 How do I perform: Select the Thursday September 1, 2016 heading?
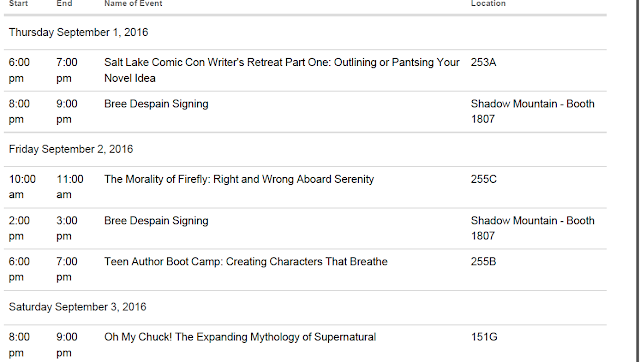(x=78, y=32)
